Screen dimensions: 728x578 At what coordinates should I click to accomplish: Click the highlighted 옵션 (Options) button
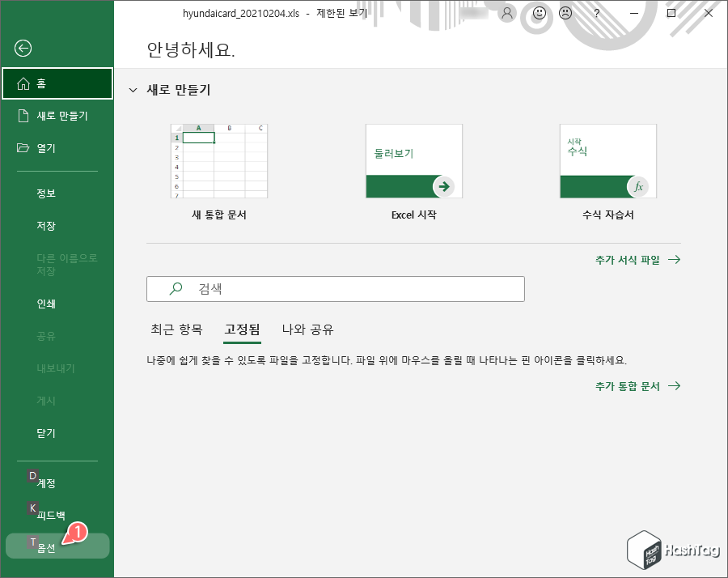coord(49,546)
